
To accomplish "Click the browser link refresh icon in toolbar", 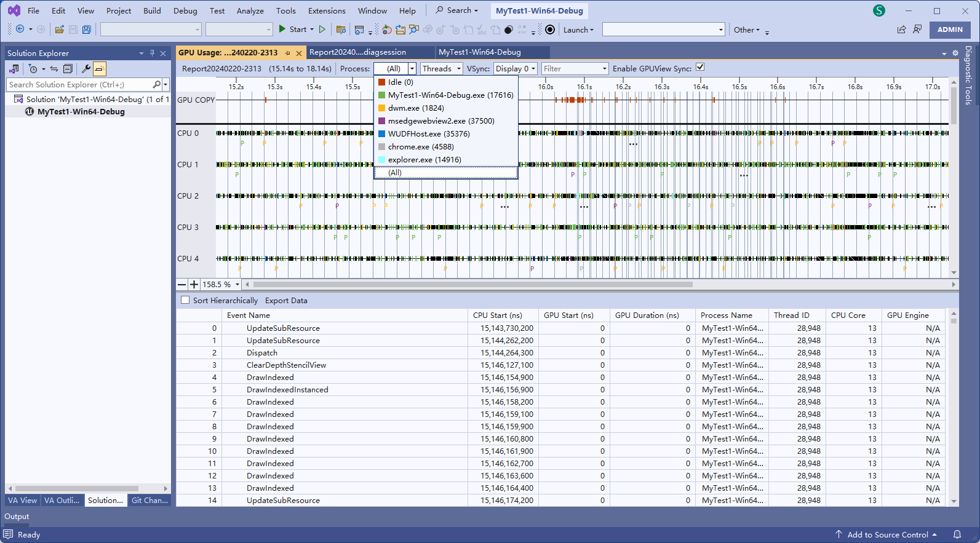I will [x=387, y=30].
